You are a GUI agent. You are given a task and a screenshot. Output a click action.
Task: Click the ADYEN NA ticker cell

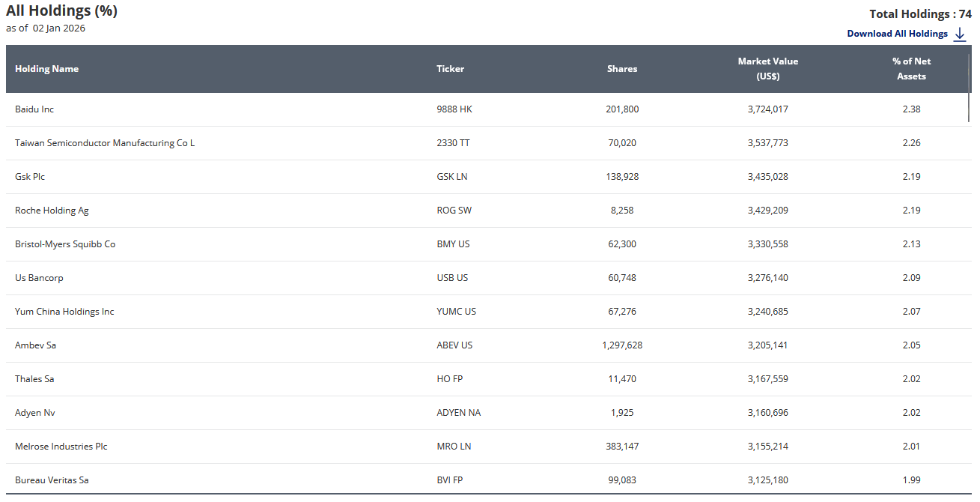(459, 413)
